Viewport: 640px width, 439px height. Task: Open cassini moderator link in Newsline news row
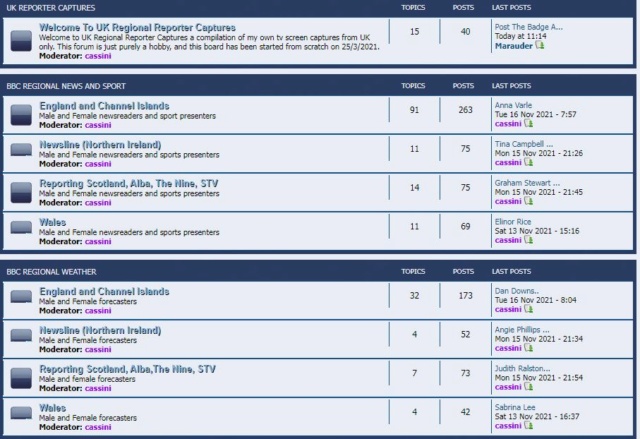[x=98, y=164]
